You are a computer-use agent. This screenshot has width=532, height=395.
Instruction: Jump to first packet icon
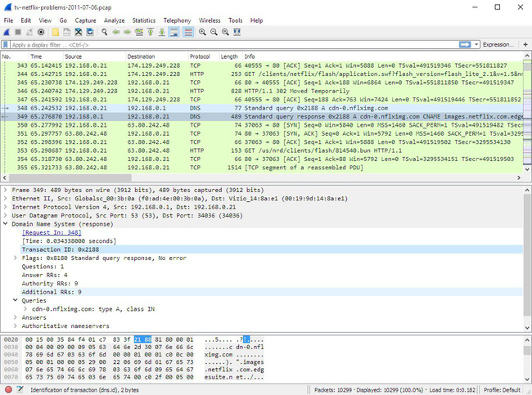pyautogui.click(x=151, y=32)
